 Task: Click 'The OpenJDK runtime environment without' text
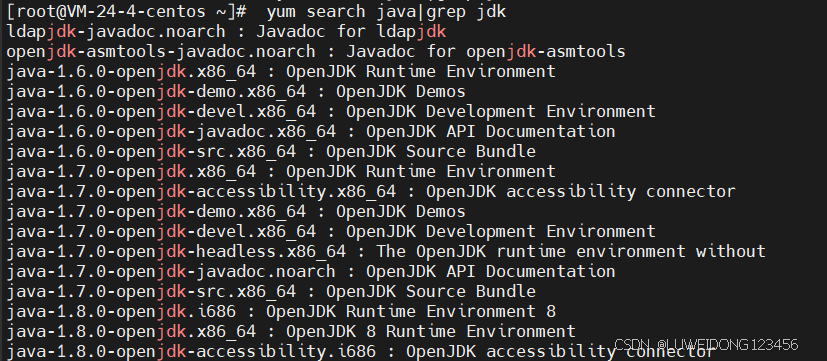pos(571,252)
